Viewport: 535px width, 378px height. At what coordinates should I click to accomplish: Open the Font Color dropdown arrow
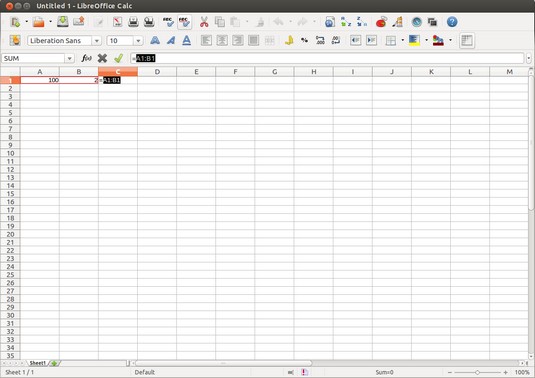click(450, 41)
